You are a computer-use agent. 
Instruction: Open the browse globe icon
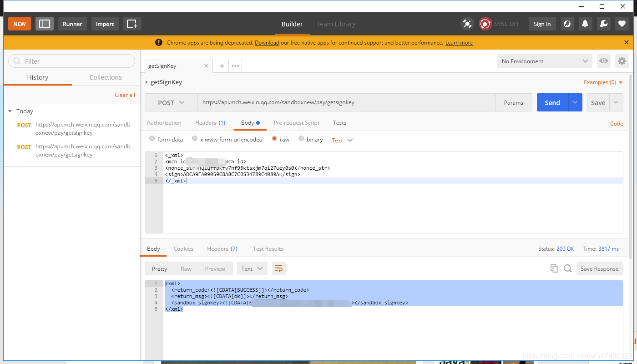567,24
